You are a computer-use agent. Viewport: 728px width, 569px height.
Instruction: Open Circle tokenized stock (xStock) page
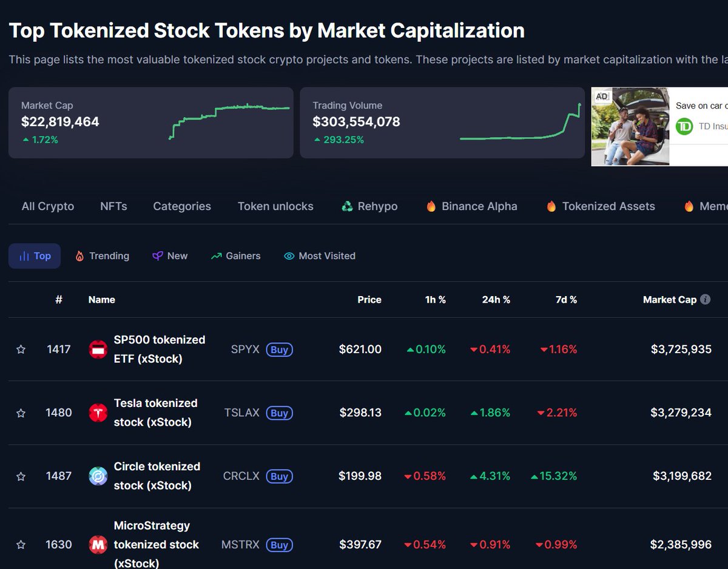click(157, 476)
